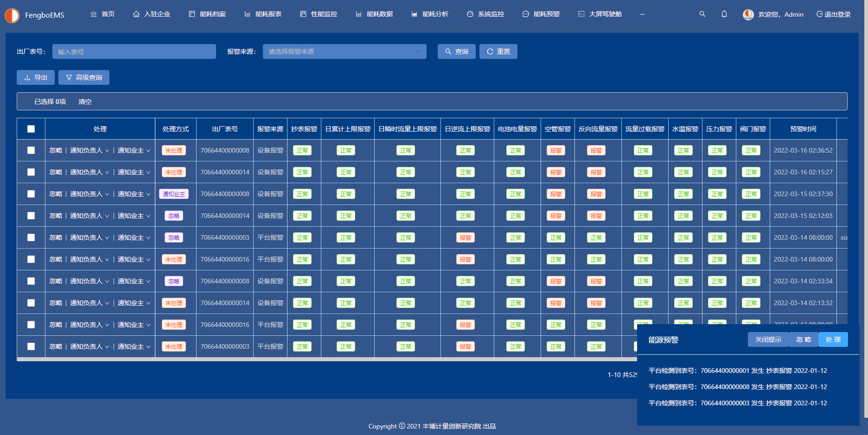Open the 报警来源 alarm source dropdown
This screenshot has height=435, width=868.
[x=345, y=51]
